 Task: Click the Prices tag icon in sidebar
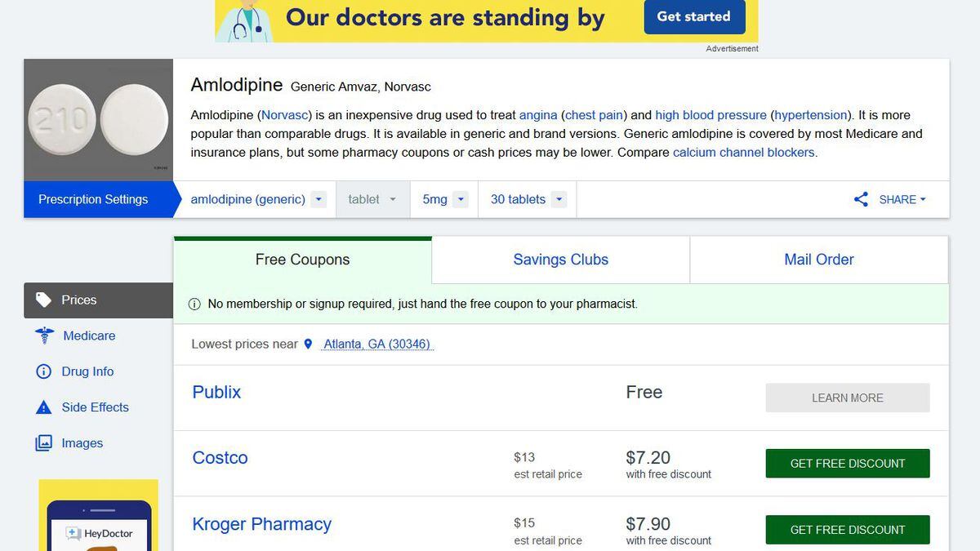44,300
